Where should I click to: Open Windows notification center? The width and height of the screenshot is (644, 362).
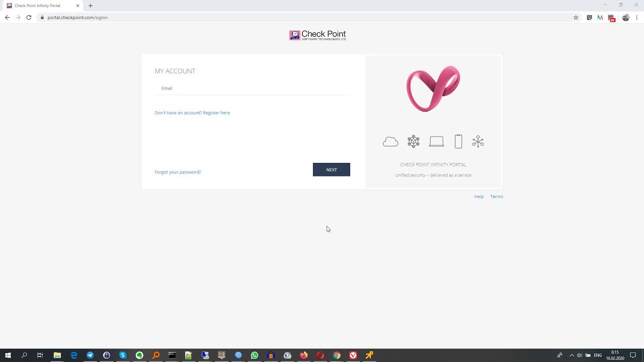pos(633,355)
